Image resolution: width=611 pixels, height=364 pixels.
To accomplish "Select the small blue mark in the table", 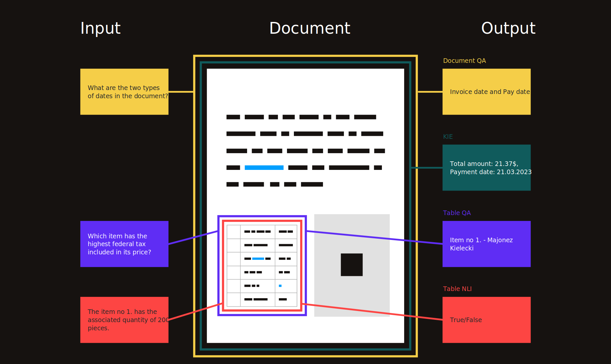I will pos(280,285).
